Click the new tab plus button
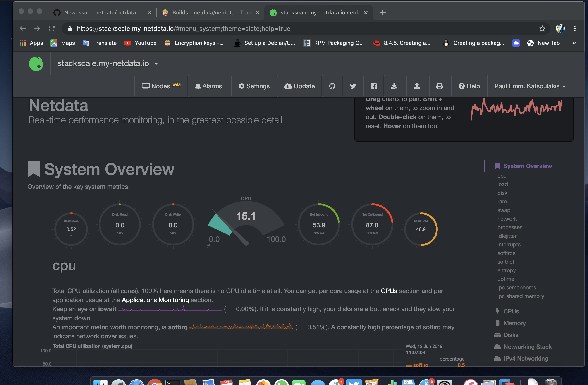 pyautogui.click(x=383, y=13)
